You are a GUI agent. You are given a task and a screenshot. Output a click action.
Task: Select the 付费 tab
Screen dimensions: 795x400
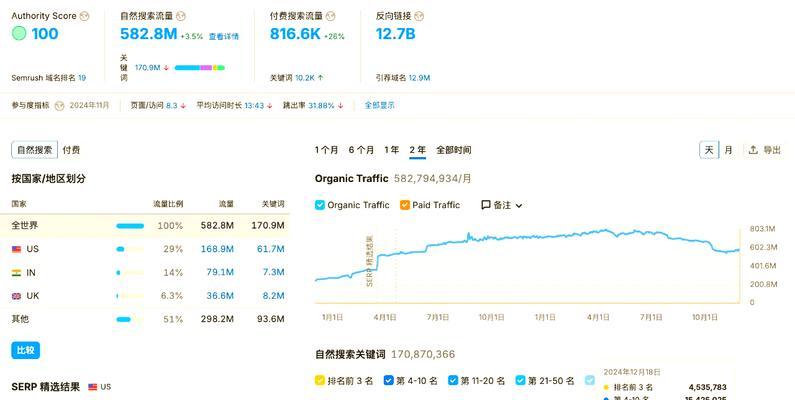(71, 150)
